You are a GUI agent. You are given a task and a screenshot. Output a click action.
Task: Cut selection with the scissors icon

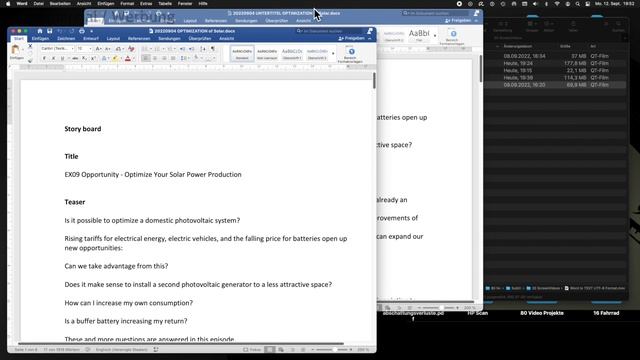(x=30, y=46)
